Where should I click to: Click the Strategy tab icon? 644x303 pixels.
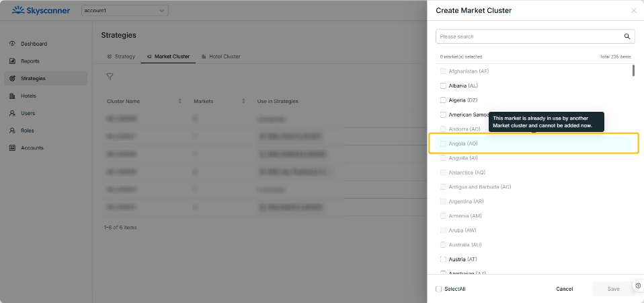pos(110,57)
